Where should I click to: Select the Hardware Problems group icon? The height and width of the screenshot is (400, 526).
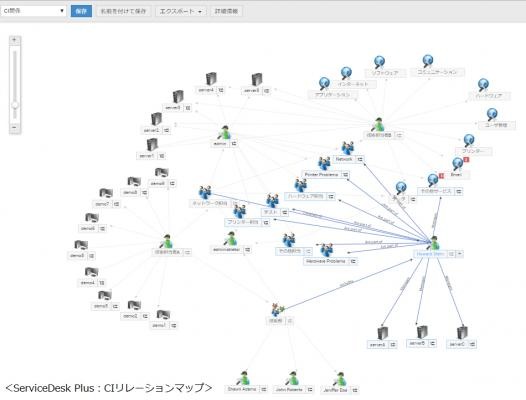tap(327, 250)
